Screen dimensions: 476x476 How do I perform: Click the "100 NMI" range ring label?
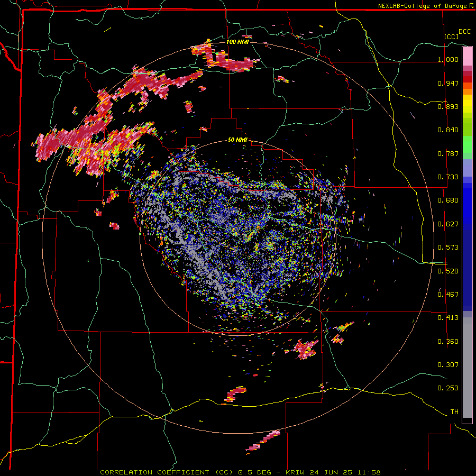(x=237, y=42)
